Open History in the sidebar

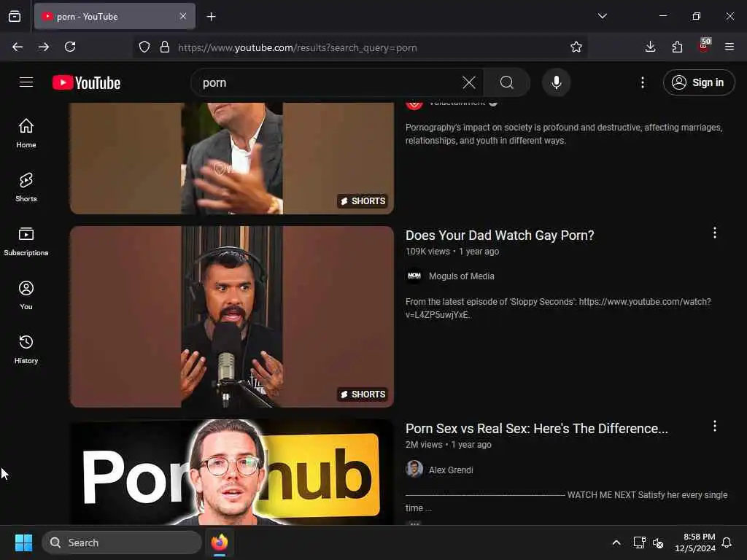(x=26, y=349)
